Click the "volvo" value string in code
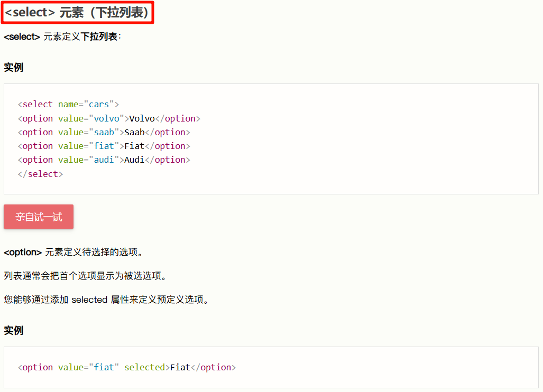 click(x=106, y=118)
